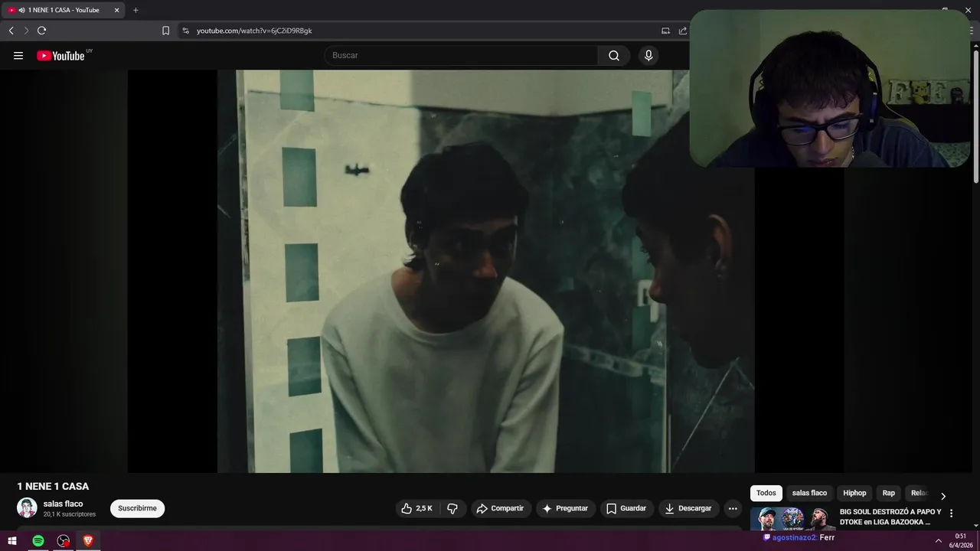Open the 'BIG SOUL DESTROZÓ A PAPO' title link
980x551 pixels.
(890, 517)
